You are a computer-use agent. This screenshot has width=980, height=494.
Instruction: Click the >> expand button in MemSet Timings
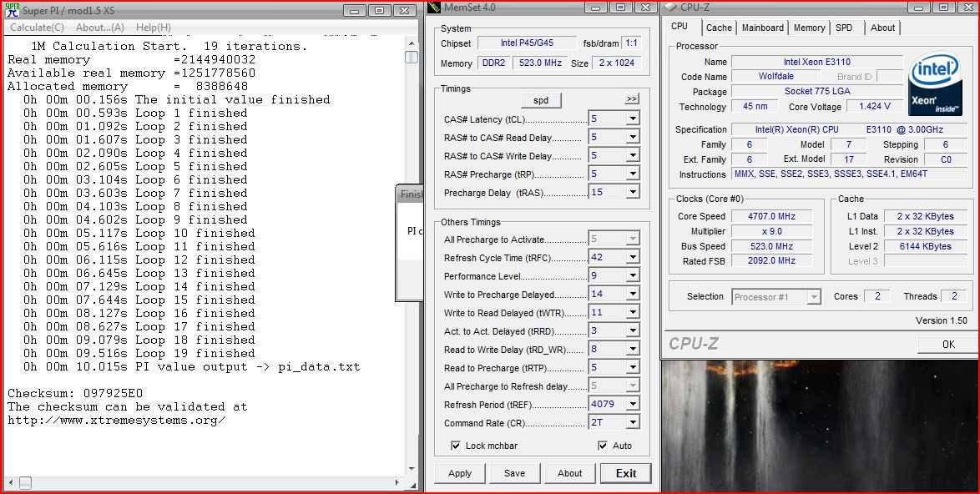[631, 99]
